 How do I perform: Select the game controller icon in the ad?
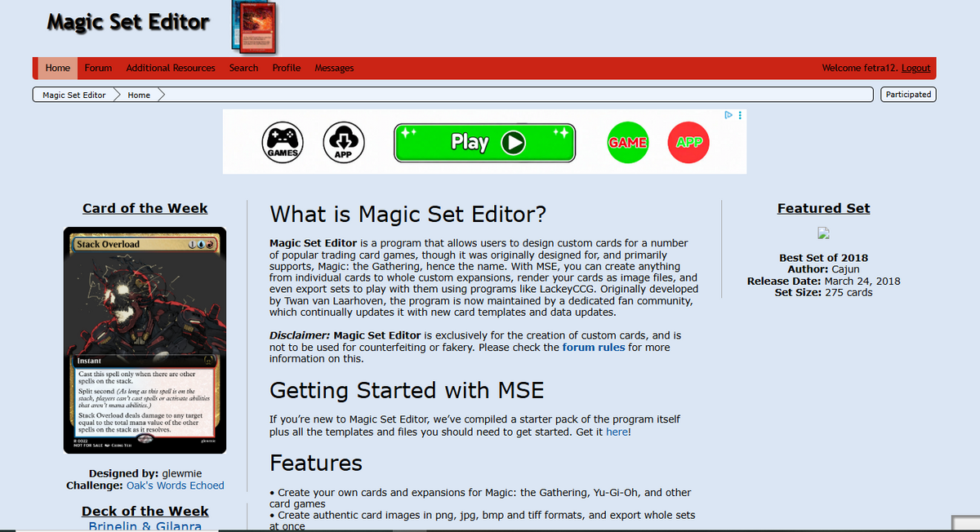[x=282, y=141]
